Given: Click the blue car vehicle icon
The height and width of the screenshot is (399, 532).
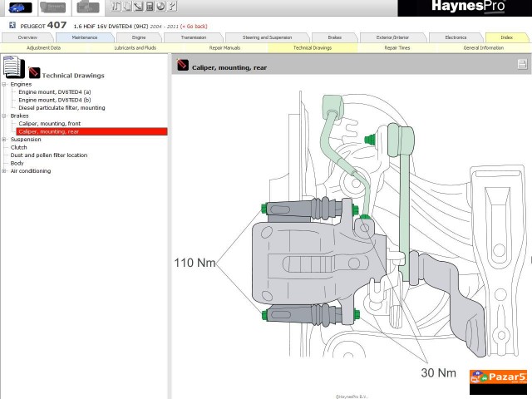Looking at the screenshot, I should coord(17,7).
